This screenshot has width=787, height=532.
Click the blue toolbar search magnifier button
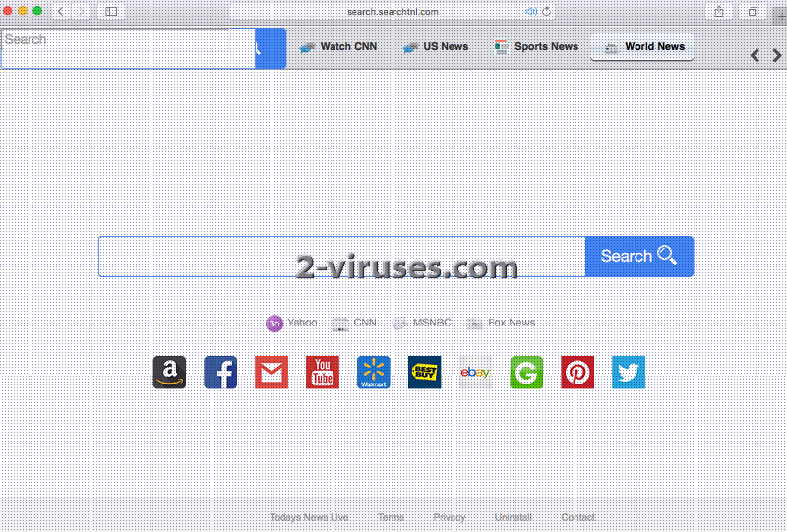(271, 49)
